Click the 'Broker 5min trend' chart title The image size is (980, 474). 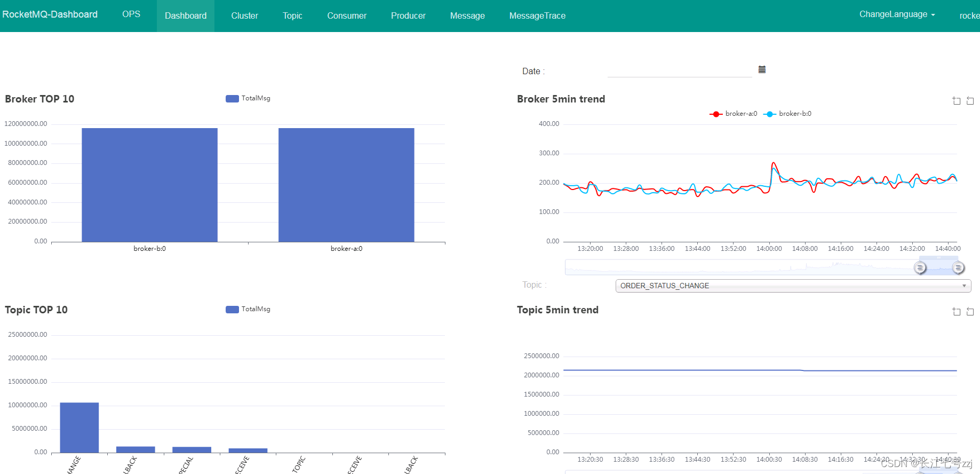coord(561,99)
